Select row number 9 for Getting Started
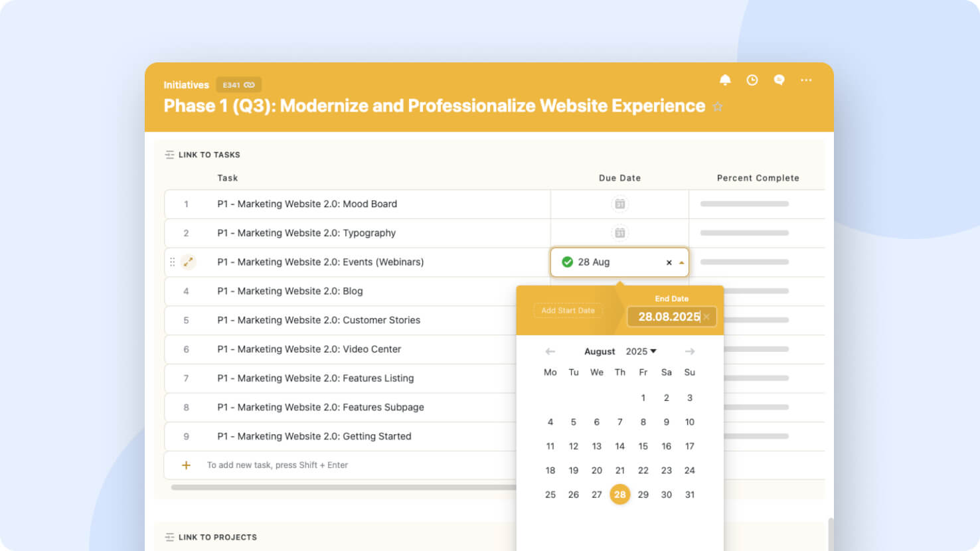Screen dimensions: 980x551 coord(186,437)
